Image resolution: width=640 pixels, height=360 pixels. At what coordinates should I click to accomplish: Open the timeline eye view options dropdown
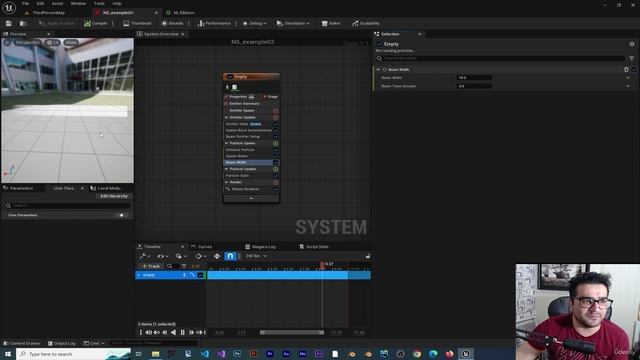[x=162, y=256]
